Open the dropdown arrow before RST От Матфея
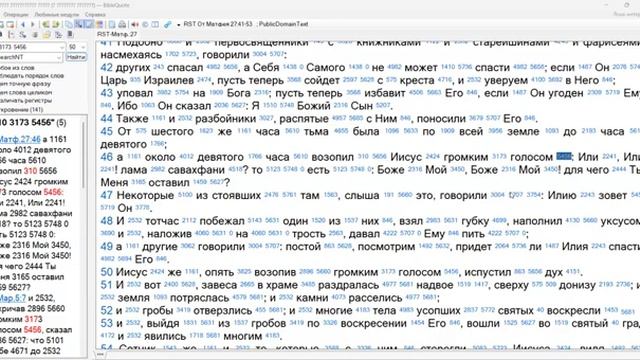Viewport: 640px width, 360px height. [x=179, y=25]
